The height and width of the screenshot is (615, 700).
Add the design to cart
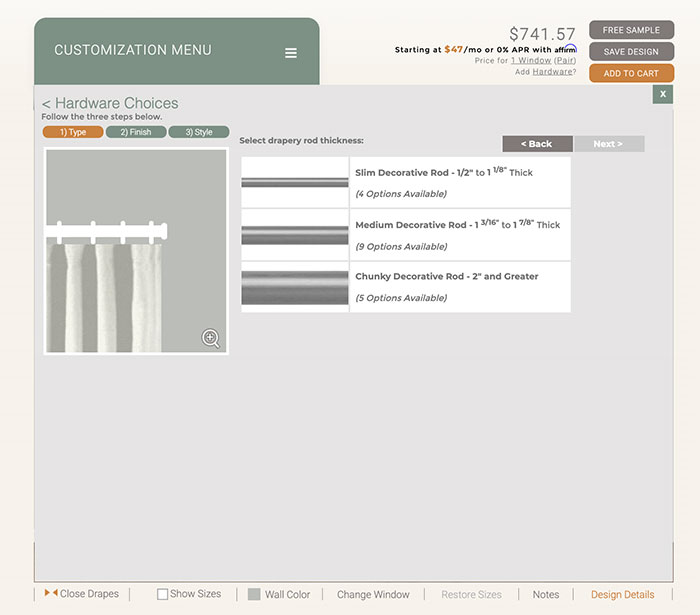pos(631,73)
